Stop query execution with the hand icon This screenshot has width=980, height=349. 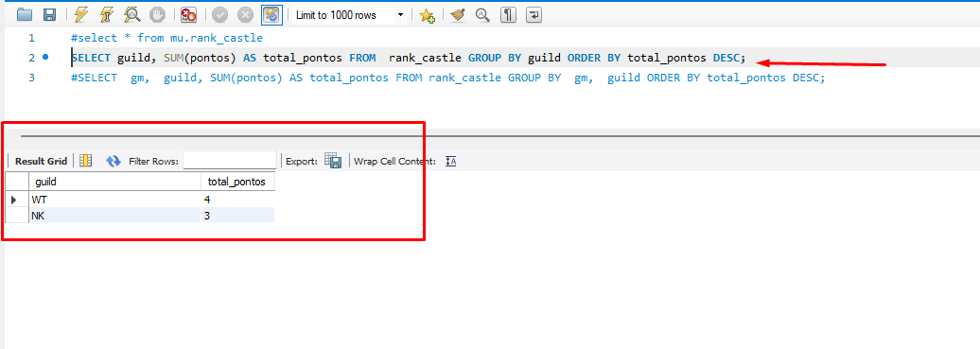click(157, 14)
